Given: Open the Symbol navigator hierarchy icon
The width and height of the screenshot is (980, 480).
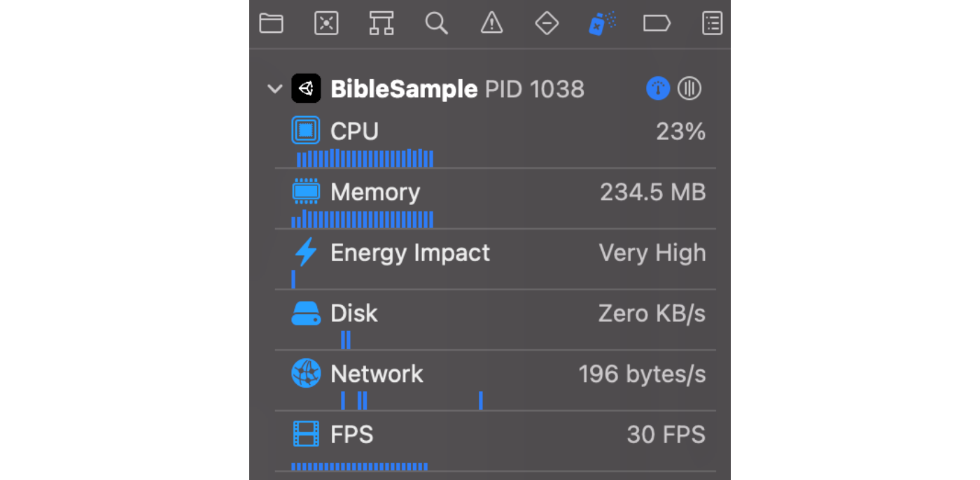Looking at the screenshot, I should 381,23.
